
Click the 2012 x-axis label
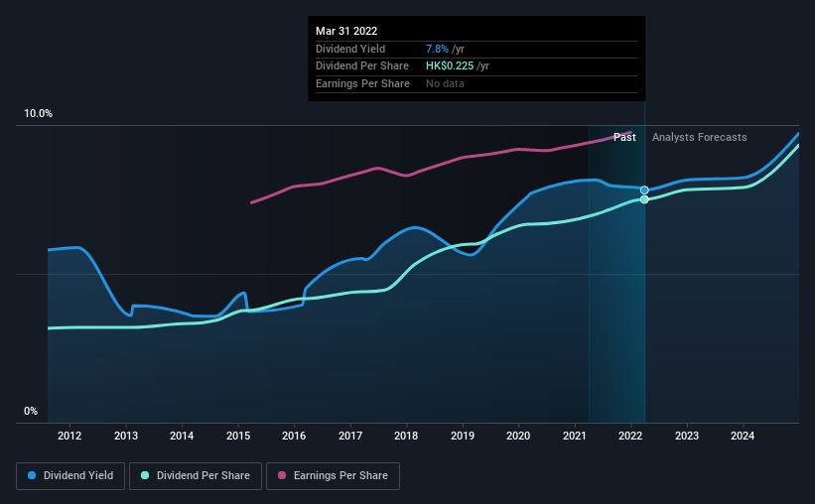pos(69,436)
